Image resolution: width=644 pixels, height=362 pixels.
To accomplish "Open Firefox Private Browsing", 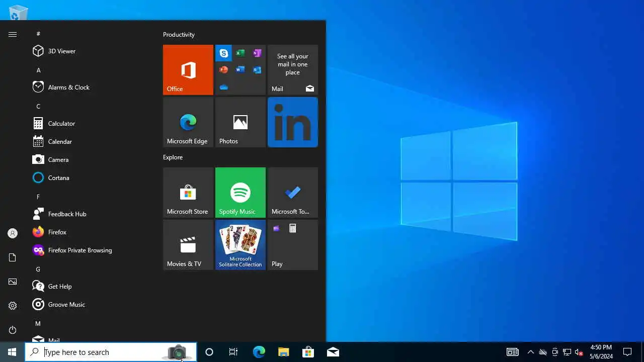I will pos(93,250).
